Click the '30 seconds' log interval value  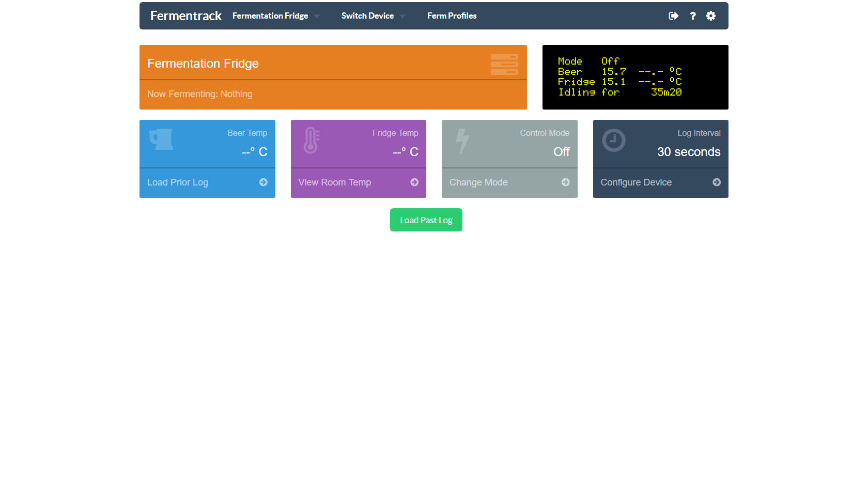click(689, 152)
